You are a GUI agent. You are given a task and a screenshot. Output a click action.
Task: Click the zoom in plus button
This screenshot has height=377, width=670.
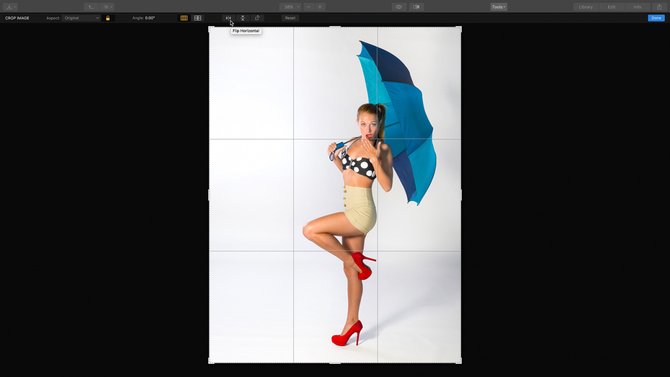tap(320, 7)
